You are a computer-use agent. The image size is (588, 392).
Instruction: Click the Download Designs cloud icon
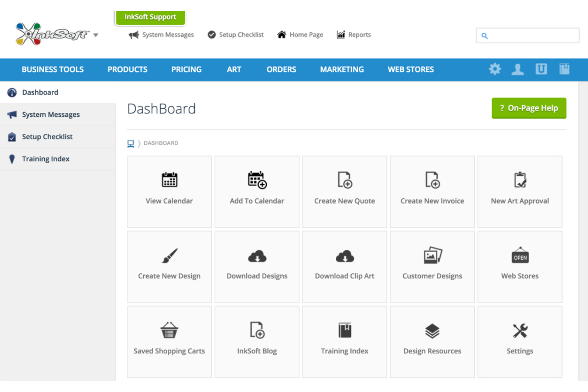pyautogui.click(x=257, y=256)
